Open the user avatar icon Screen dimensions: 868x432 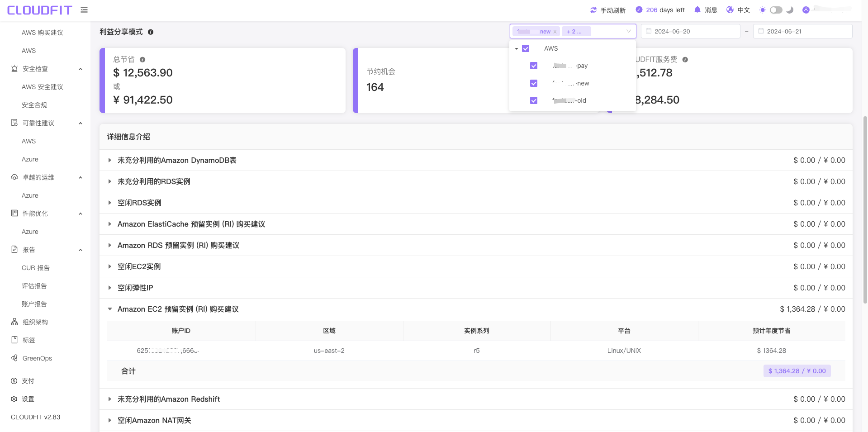point(806,10)
